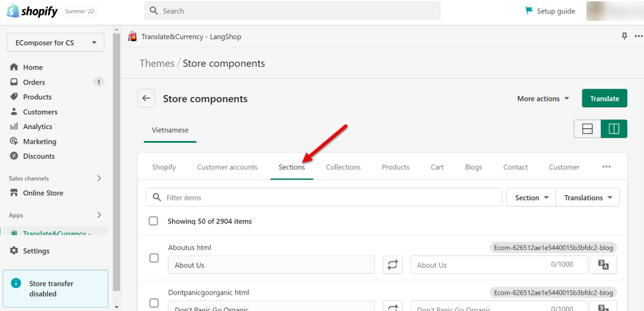Open the More actions dropdown
The width and height of the screenshot is (644, 311).
click(543, 98)
